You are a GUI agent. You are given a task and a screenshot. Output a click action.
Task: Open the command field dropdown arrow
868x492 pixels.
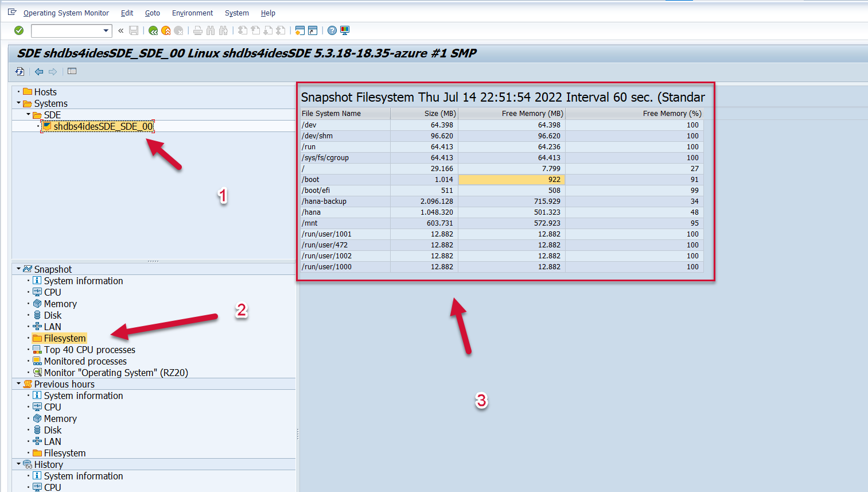106,30
